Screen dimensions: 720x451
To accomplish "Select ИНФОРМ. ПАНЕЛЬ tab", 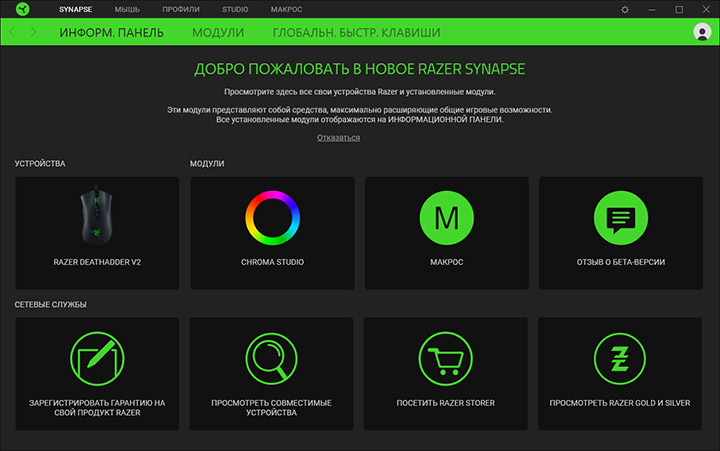I will click(x=112, y=33).
